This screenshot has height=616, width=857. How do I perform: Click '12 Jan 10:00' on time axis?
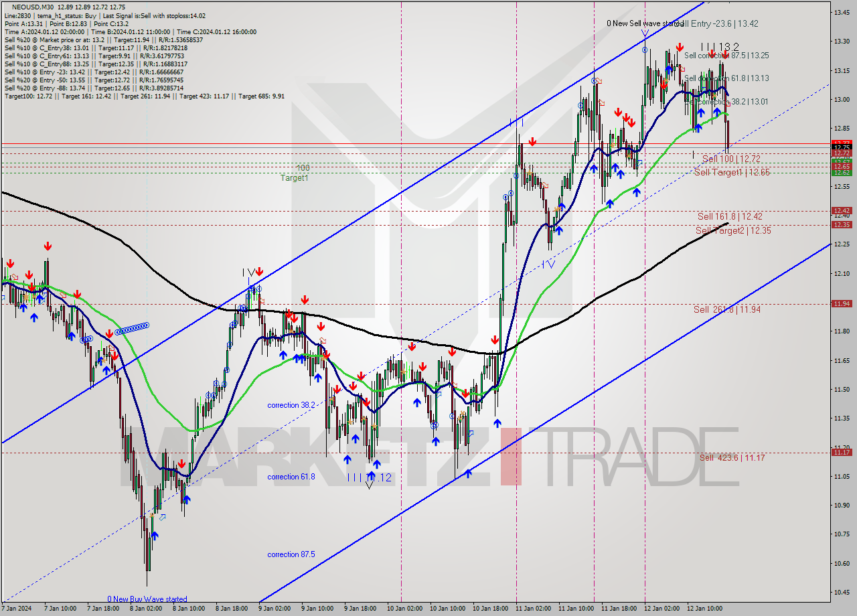705,609
